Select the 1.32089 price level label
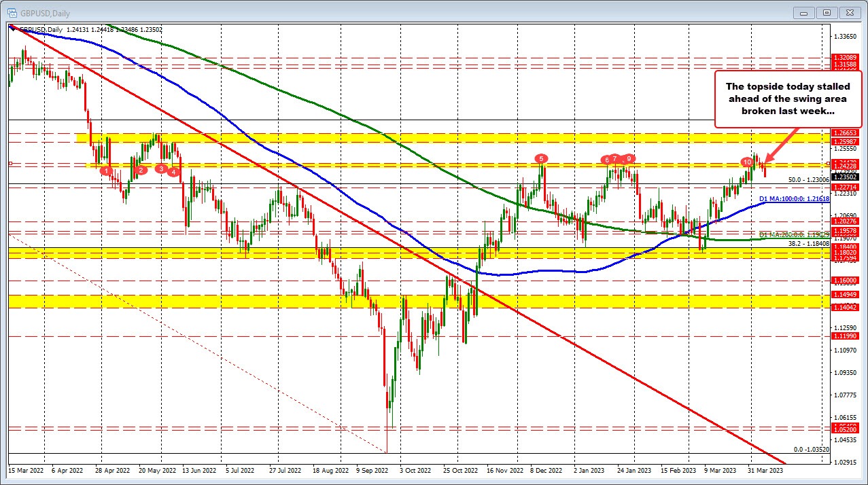The image size is (868, 485). (x=846, y=58)
